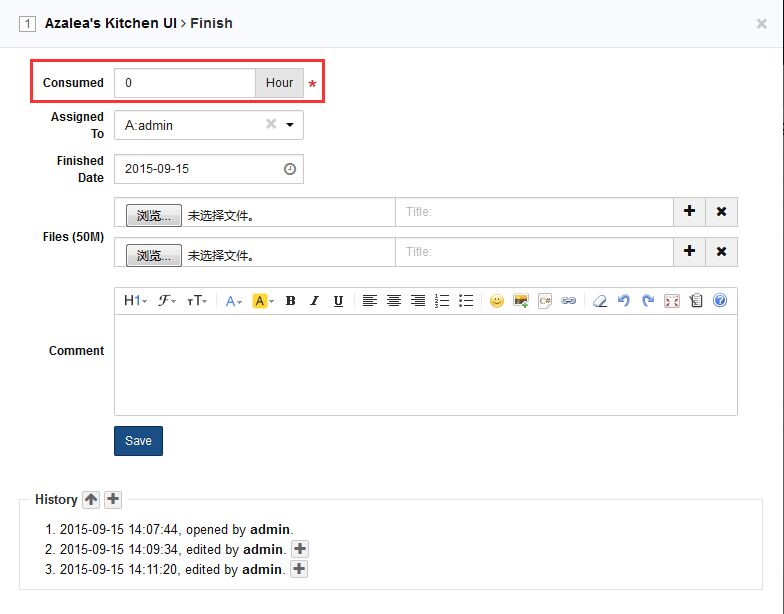
Task: Toggle italic text in comment editor
Action: (x=314, y=301)
